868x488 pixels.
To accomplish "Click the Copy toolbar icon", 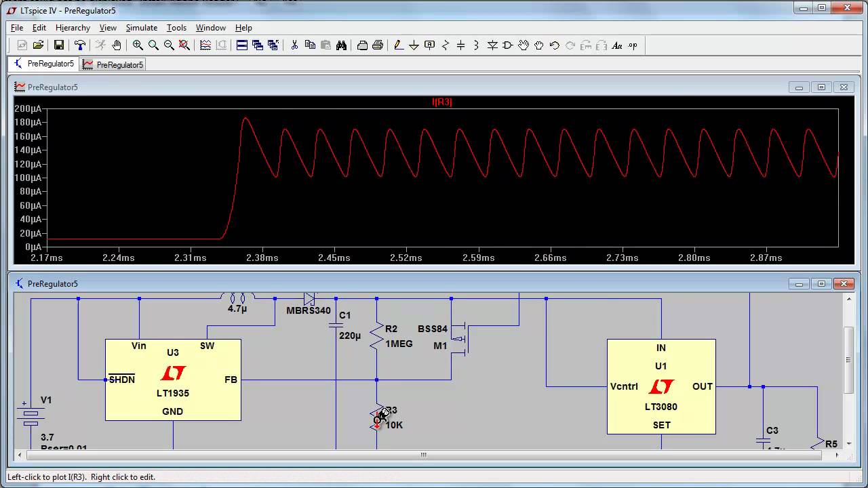I will 310,45.
